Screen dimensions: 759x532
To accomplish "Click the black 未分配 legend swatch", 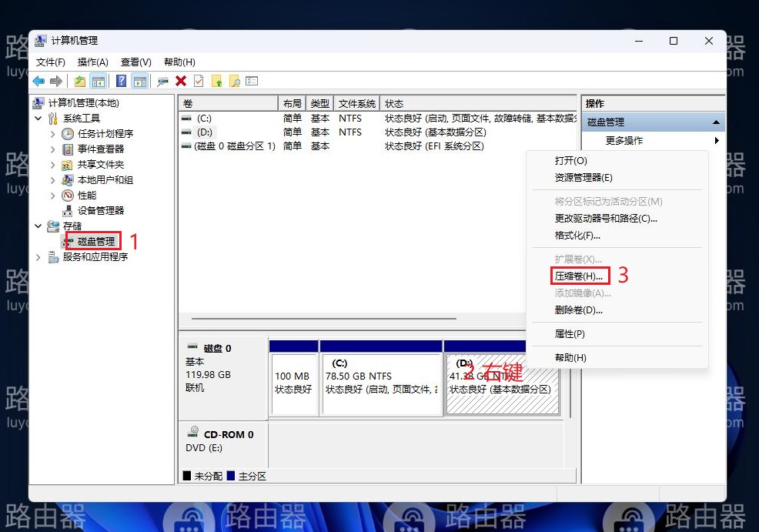I will click(187, 476).
